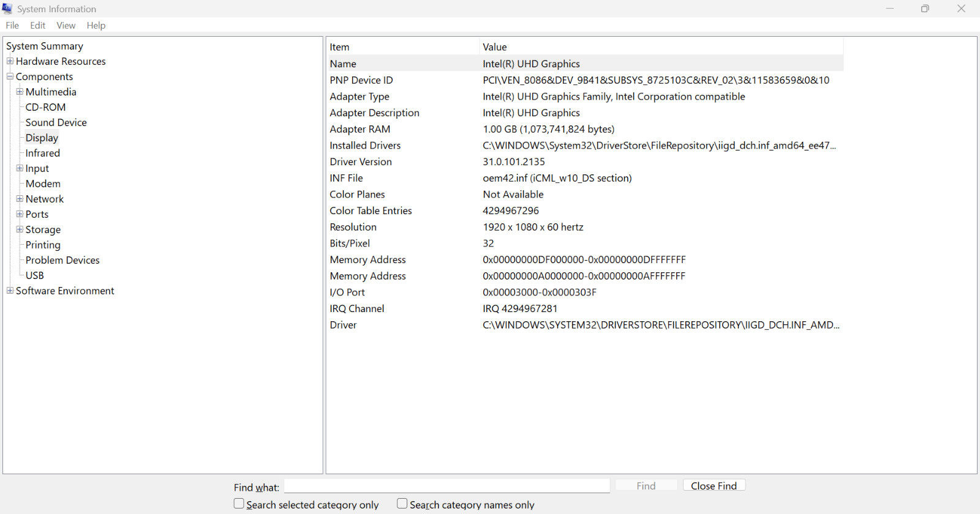Select the CD-ROM category
Screen dimensions: 980x514
45,107
